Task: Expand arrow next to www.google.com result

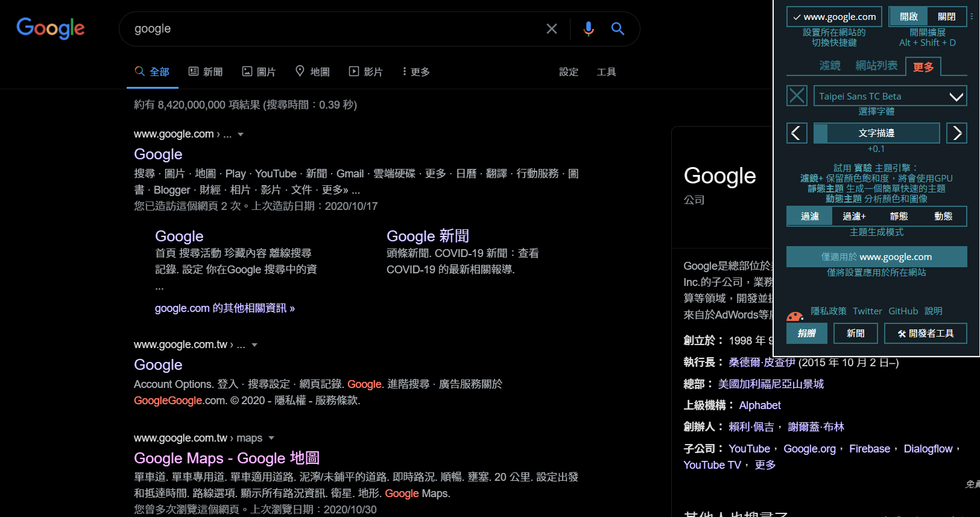Action: pyautogui.click(x=241, y=135)
